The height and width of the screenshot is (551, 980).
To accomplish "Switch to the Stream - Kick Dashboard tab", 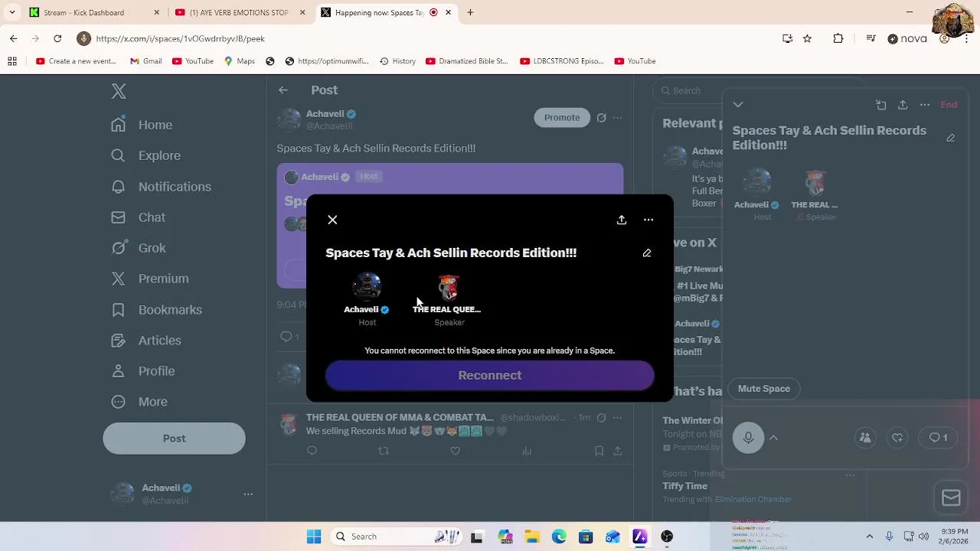I will point(95,12).
